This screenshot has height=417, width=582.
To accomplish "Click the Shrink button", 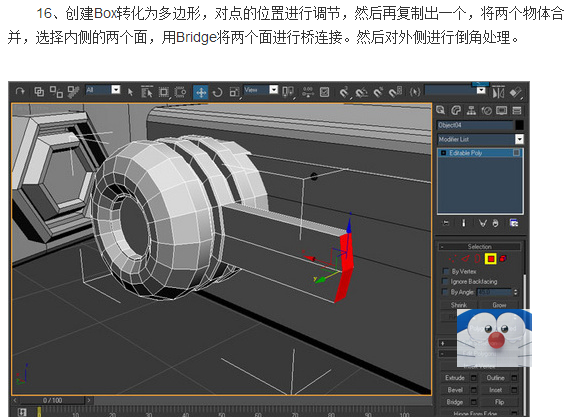I will pos(459,305).
